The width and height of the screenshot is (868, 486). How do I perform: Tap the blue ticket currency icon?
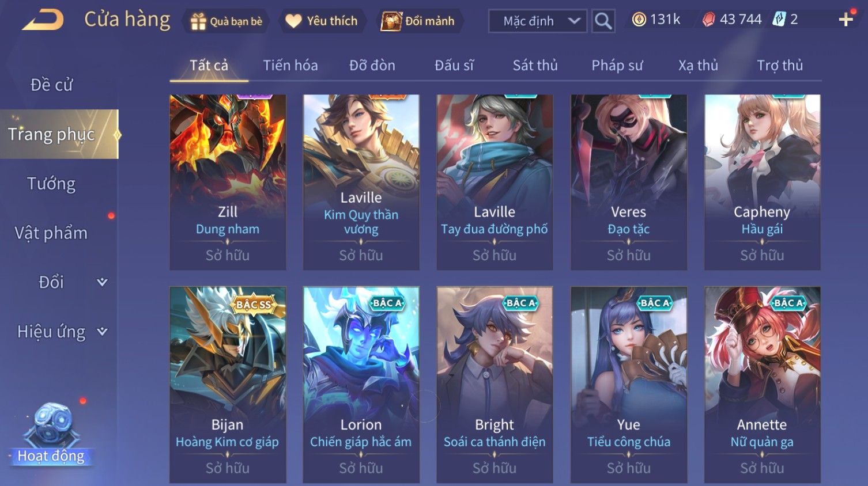(x=779, y=20)
